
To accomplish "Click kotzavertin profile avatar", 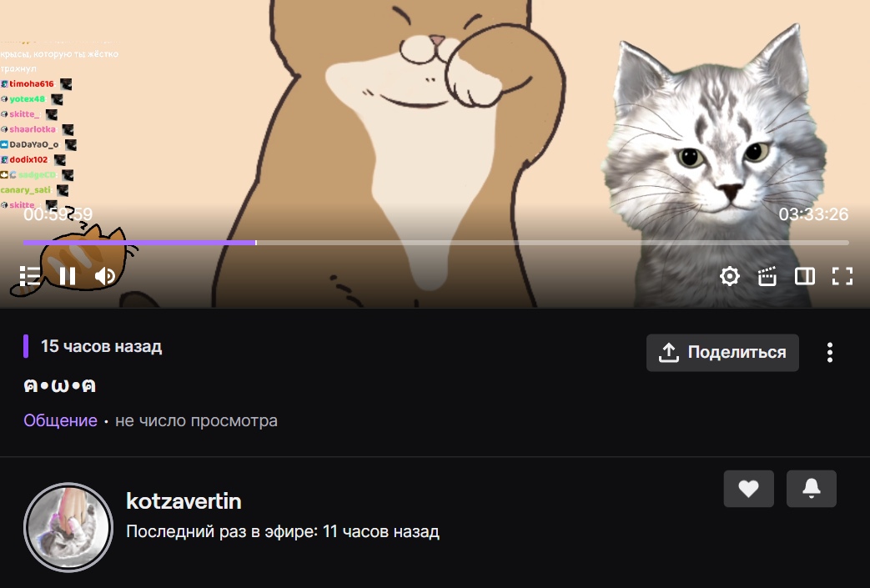I will point(68,527).
